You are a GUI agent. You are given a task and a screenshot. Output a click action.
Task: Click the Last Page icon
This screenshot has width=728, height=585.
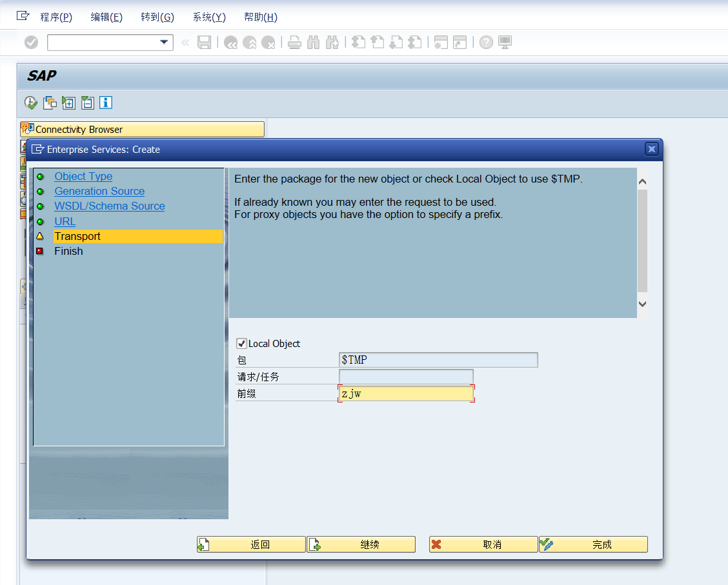tap(414, 42)
